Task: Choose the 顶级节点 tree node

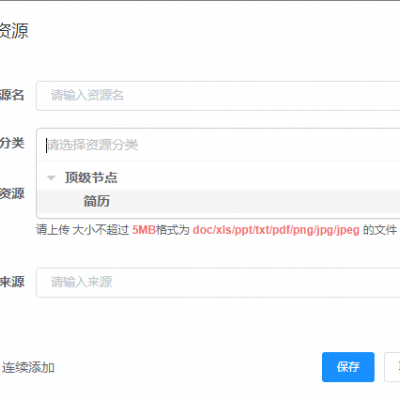Action: tap(91, 177)
